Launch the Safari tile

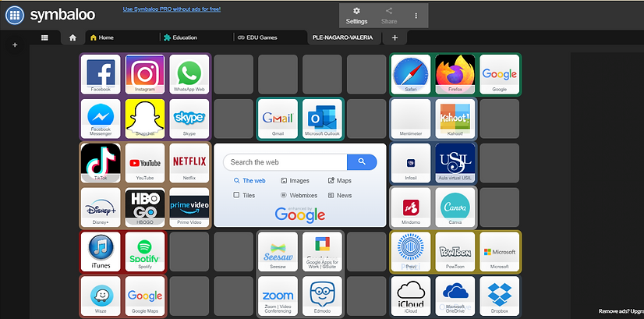[411, 74]
